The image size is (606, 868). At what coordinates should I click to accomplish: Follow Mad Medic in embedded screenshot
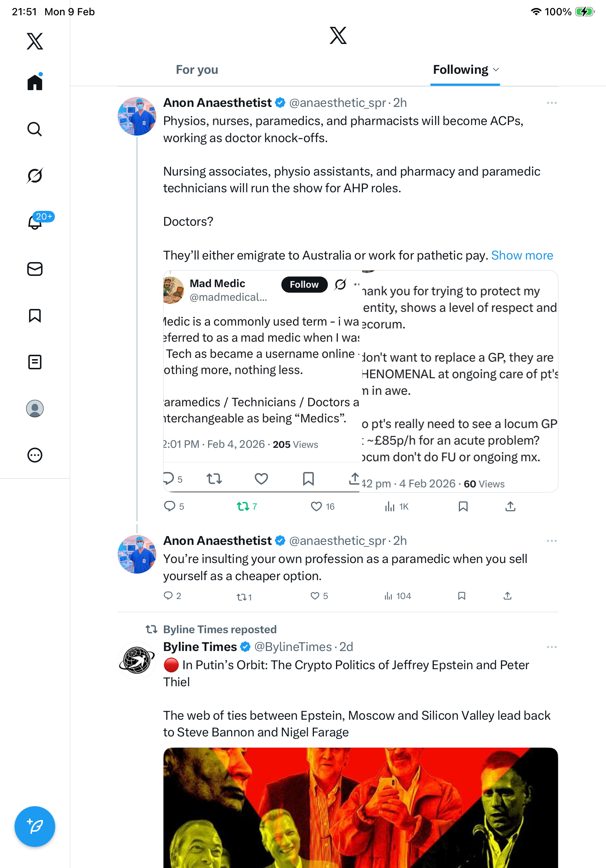click(304, 284)
